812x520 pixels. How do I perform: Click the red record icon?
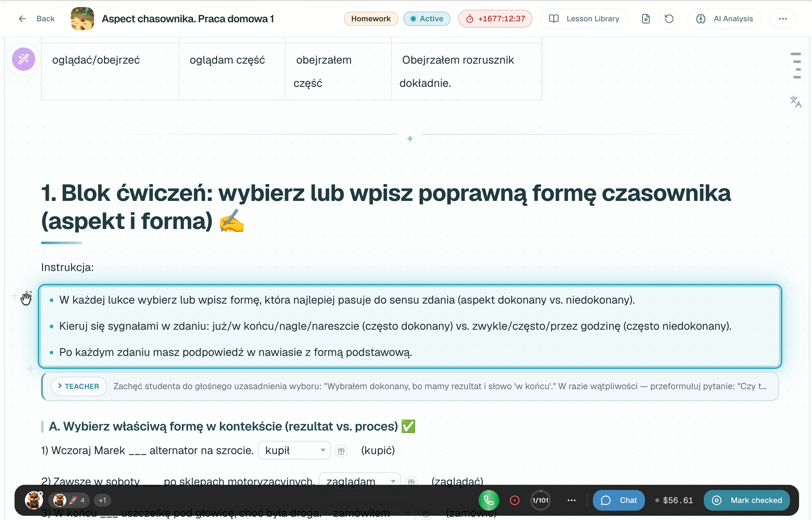(x=514, y=500)
